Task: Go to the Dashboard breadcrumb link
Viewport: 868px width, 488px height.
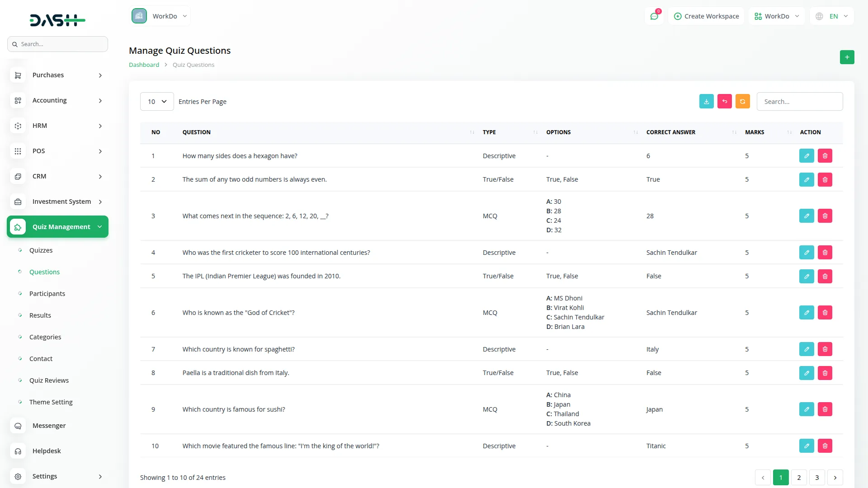Action: pyautogui.click(x=144, y=65)
